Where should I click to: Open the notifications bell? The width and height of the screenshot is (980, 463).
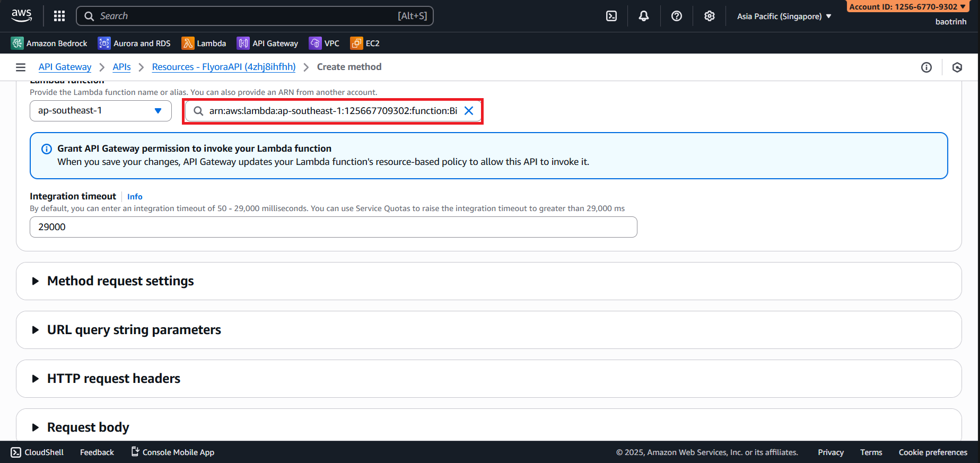(644, 16)
